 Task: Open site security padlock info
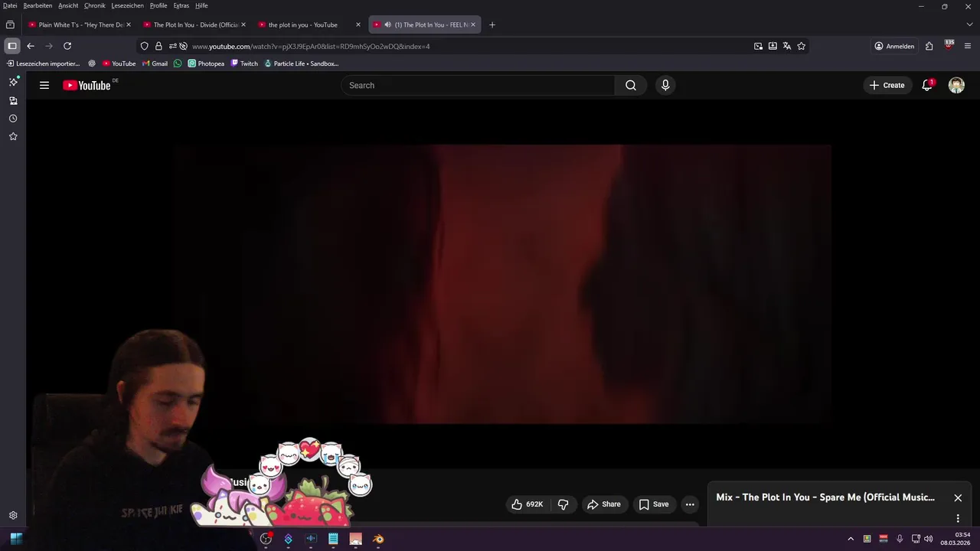pyautogui.click(x=158, y=46)
